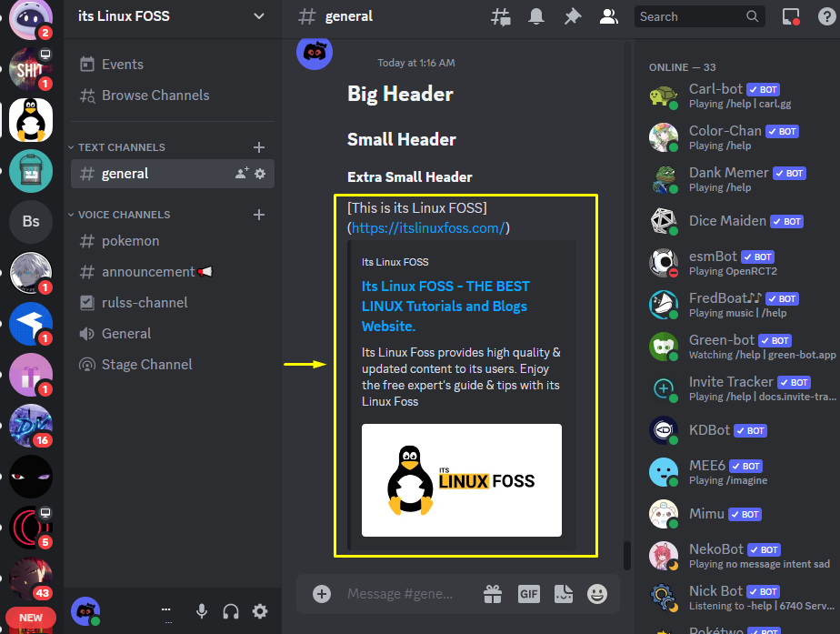
Task: Click the Its Linux FOSS embed image
Action: (462, 480)
